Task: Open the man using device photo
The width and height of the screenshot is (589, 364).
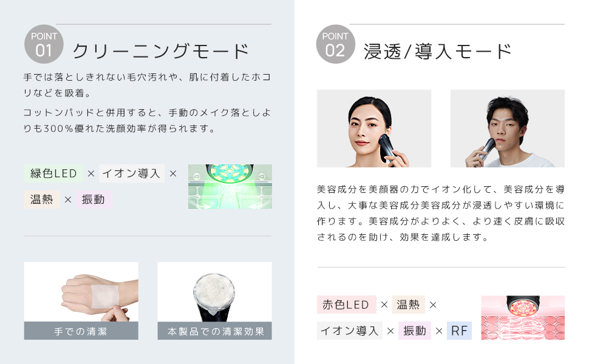Action: 508,129
